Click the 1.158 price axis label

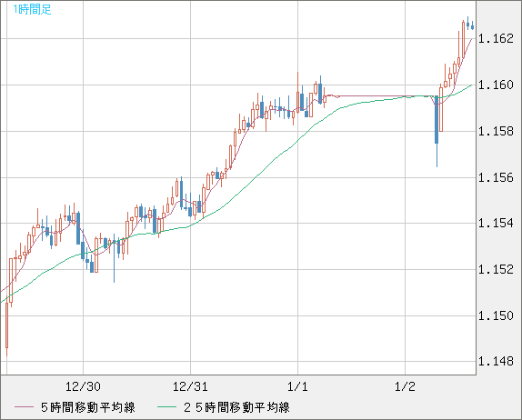click(x=496, y=131)
